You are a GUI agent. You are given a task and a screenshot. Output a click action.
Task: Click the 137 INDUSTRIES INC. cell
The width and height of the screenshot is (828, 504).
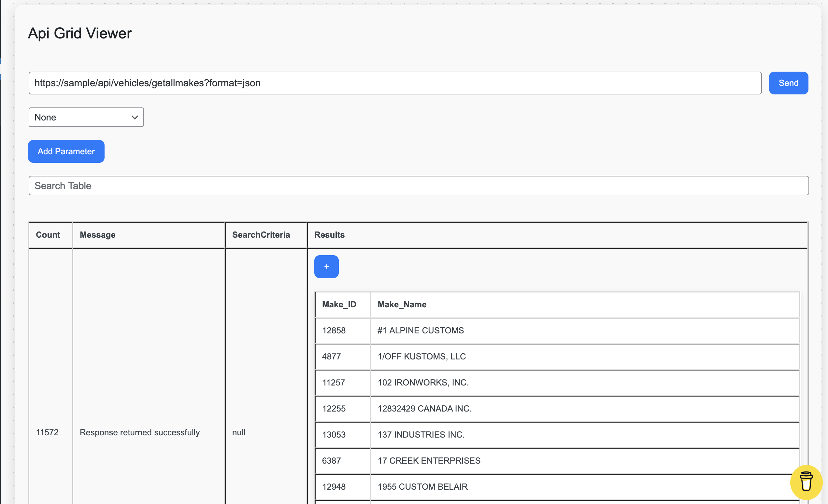point(421,435)
